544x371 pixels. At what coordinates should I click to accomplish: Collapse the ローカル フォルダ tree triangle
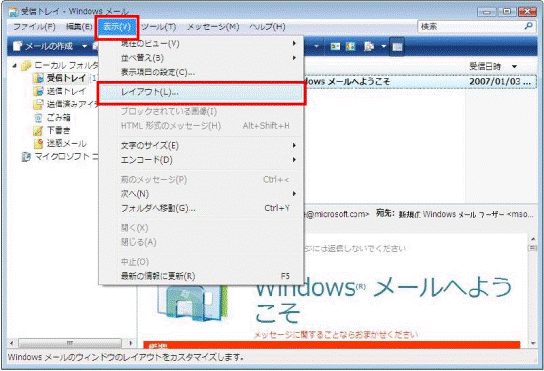(x=15, y=65)
